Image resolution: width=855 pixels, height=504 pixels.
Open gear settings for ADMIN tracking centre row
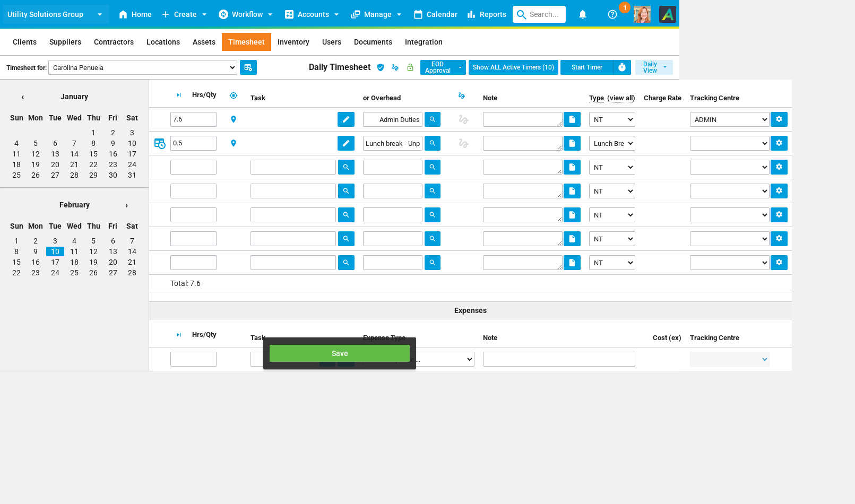coord(779,119)
